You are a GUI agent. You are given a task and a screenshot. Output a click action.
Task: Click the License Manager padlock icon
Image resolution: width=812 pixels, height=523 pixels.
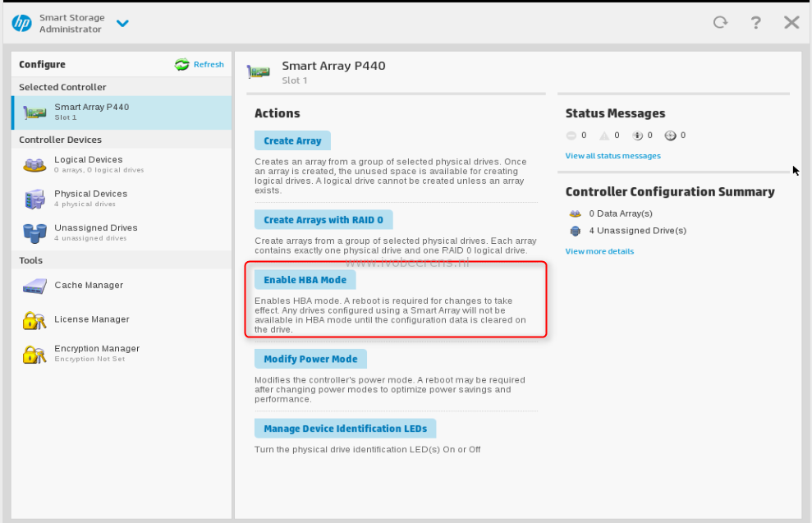pos(34,320)
